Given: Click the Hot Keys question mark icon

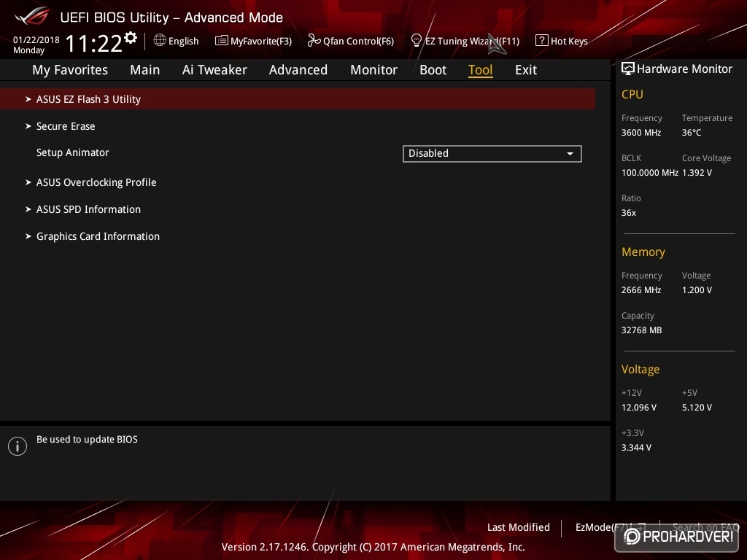Looking at the screenshot, I should 542,41.
